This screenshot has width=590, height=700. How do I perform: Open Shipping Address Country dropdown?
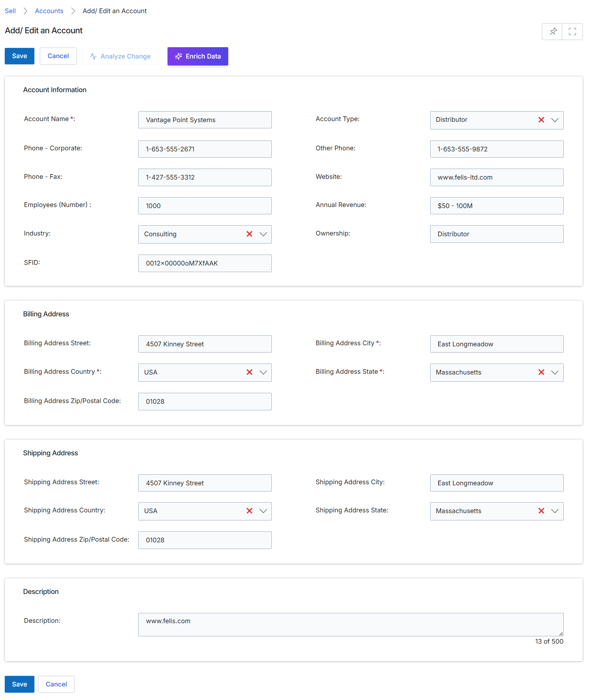263,511
